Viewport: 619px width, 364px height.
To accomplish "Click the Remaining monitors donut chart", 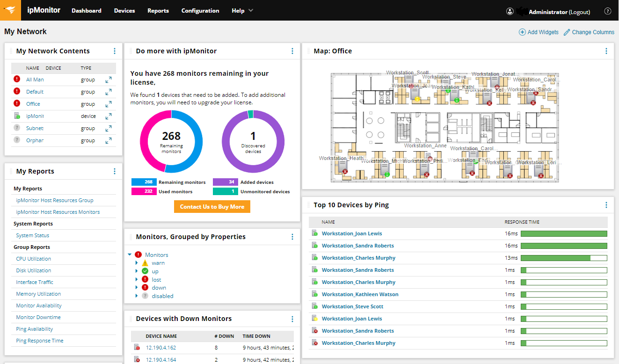I will (x=171, y=142).
